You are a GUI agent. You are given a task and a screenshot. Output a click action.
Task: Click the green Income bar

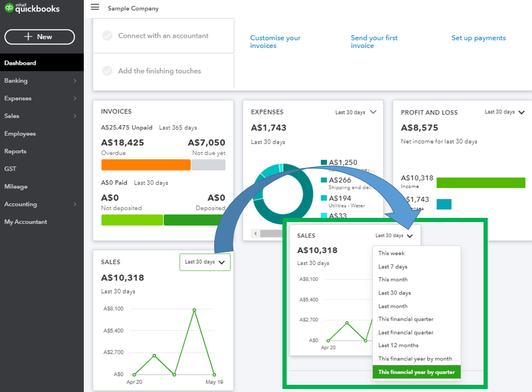[481, 183]
